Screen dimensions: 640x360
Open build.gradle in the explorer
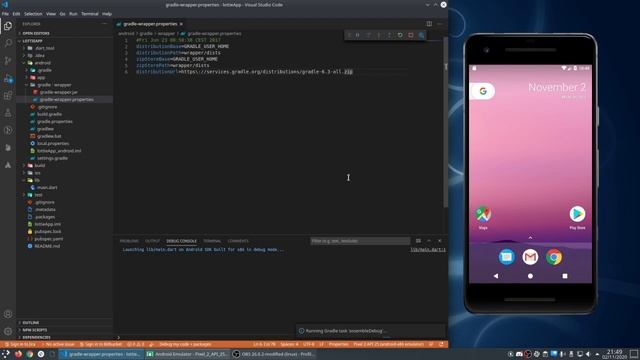point(49,114)
